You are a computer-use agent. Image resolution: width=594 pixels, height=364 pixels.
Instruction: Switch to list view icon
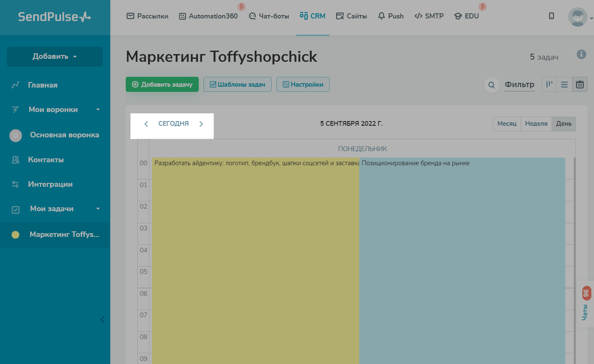pyautogui.click(x=564, y=85)
